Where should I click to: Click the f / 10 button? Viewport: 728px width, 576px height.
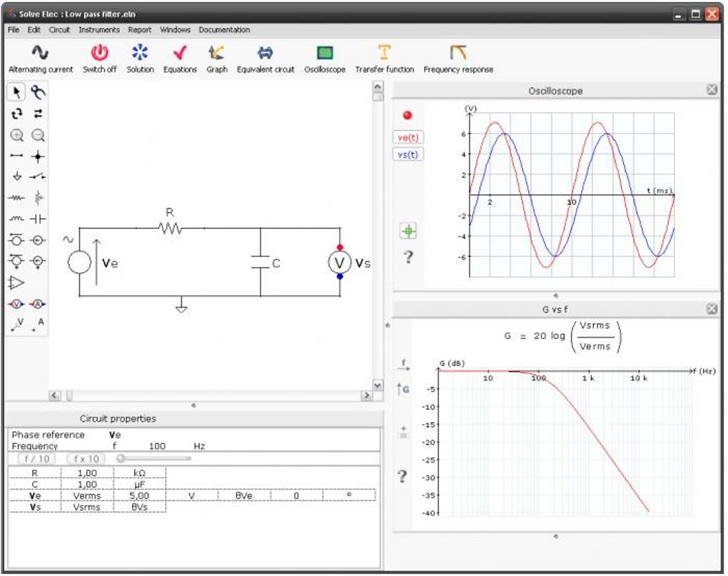(x=36, y=458)
